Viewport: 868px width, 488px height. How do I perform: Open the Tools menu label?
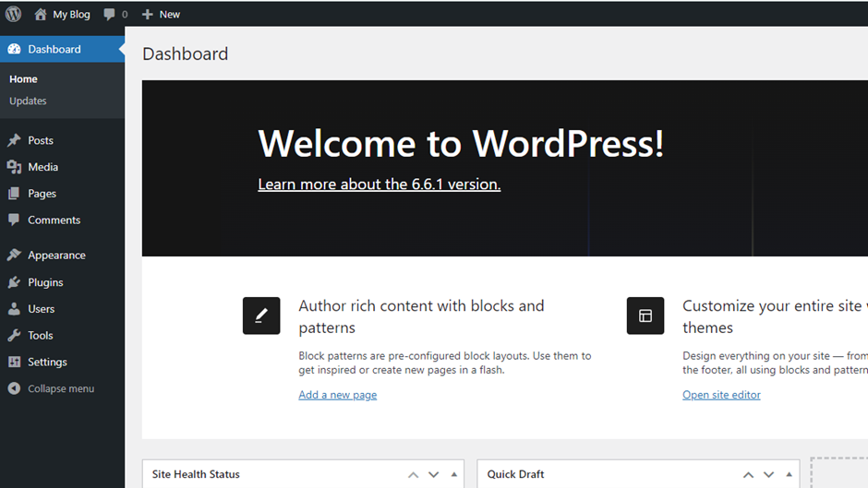click(41, 335)
